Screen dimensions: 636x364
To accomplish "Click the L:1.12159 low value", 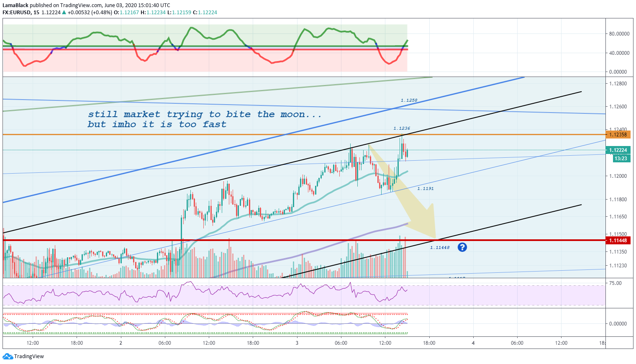I will [x=179, y=13].
